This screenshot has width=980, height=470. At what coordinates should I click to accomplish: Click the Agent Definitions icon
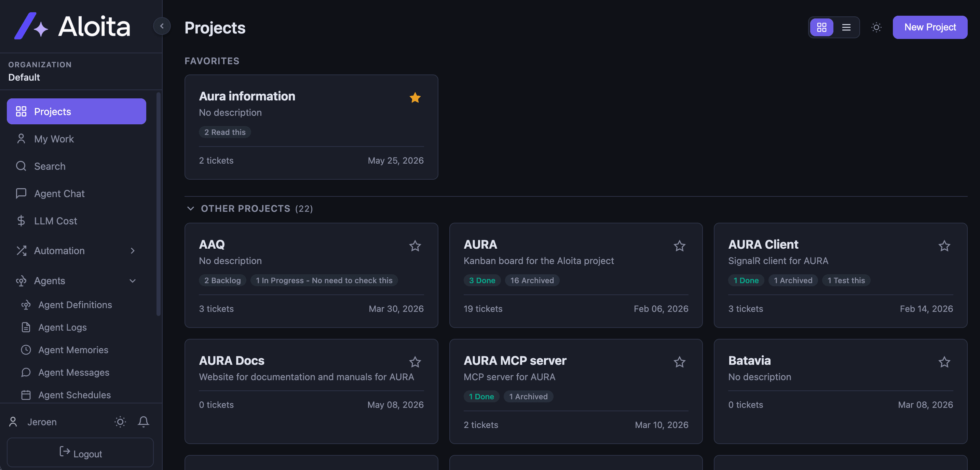click(26, 305)
